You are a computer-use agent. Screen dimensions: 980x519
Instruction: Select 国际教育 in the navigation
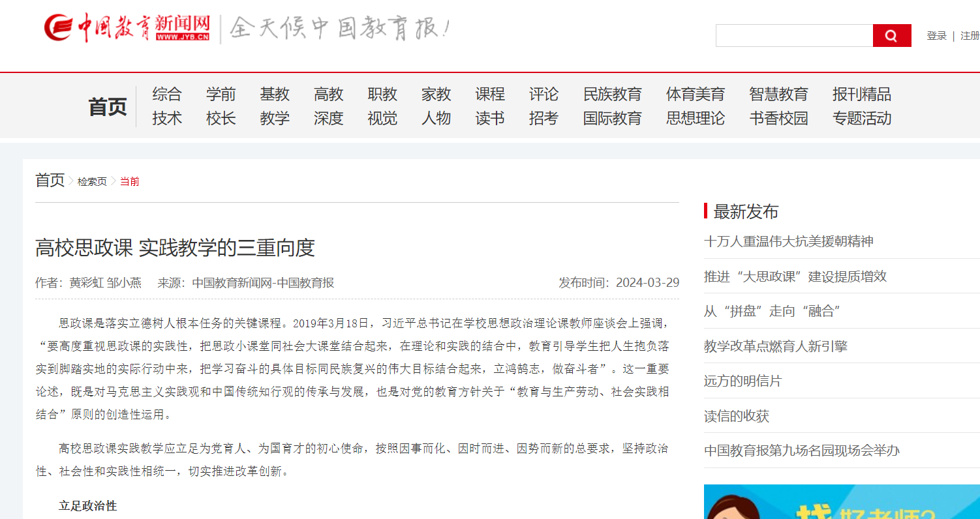[612, 119]
